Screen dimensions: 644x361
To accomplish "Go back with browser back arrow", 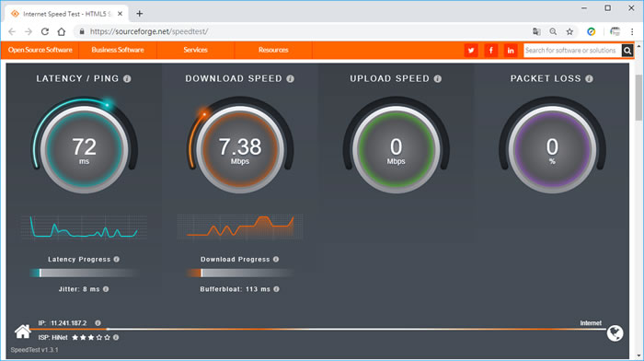I will click(x=12, y=31).
